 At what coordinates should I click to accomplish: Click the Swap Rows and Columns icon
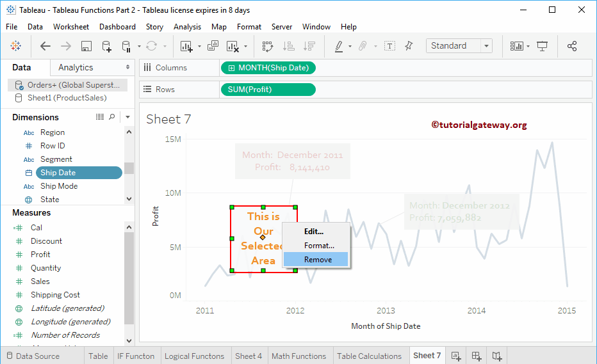268,46
